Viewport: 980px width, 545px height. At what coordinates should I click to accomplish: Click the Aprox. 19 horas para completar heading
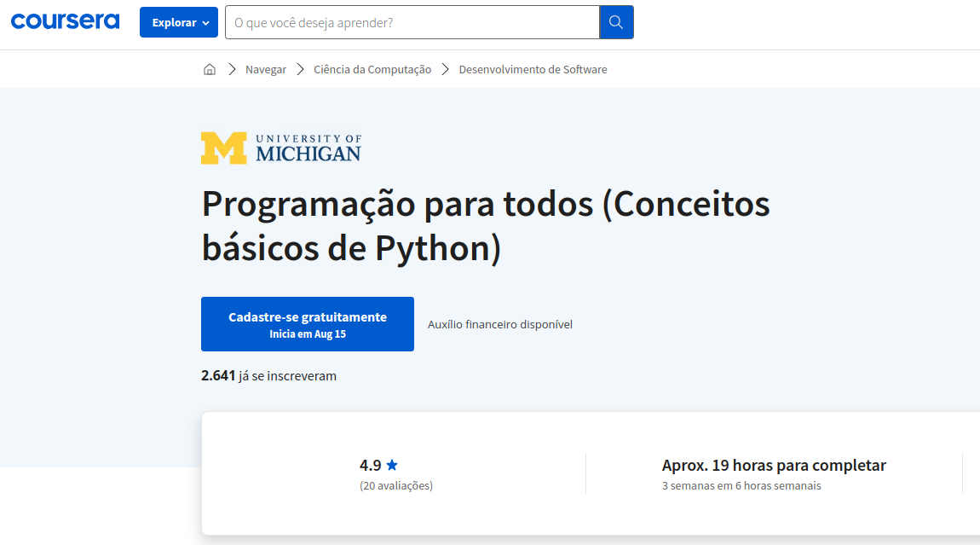[774, 465]
